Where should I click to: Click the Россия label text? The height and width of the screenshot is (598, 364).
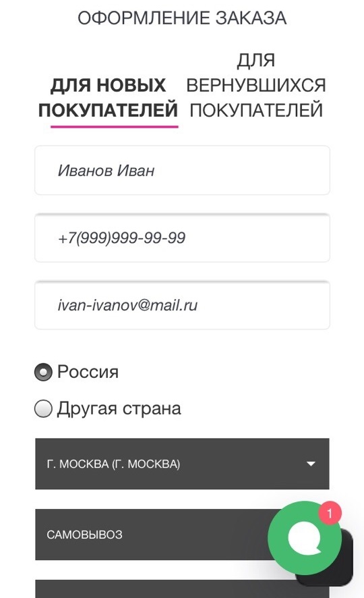click(88, 372)
